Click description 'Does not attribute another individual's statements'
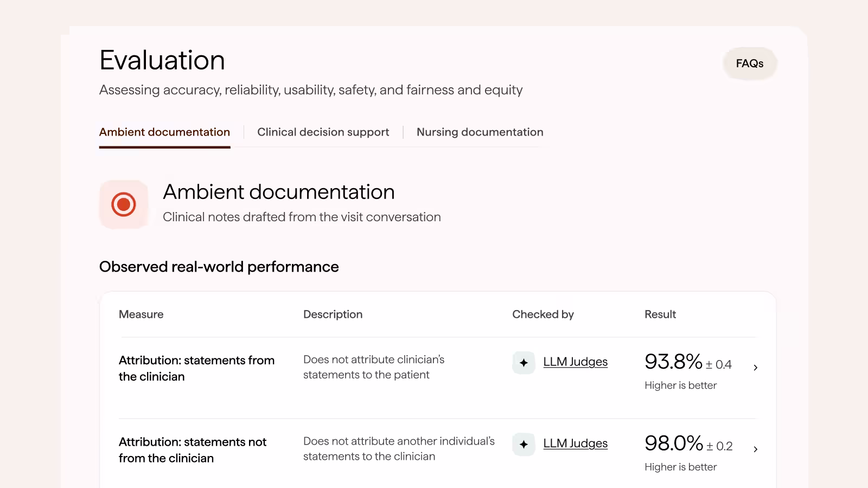 [x=399, y=449]
